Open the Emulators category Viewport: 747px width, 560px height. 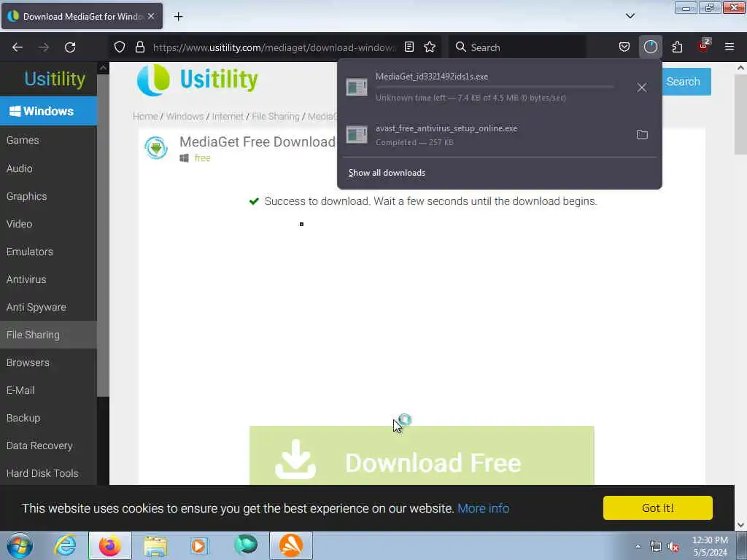click(x=48, y=252)
